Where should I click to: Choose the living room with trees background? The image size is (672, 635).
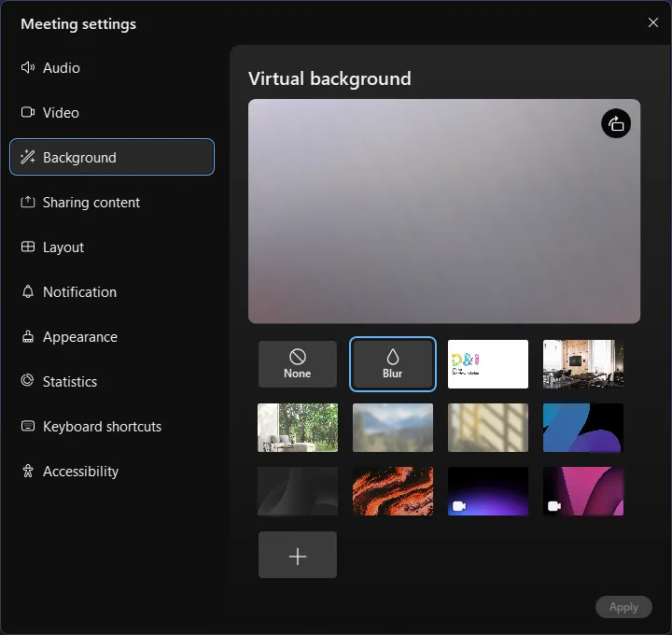(x=298, y=428)
